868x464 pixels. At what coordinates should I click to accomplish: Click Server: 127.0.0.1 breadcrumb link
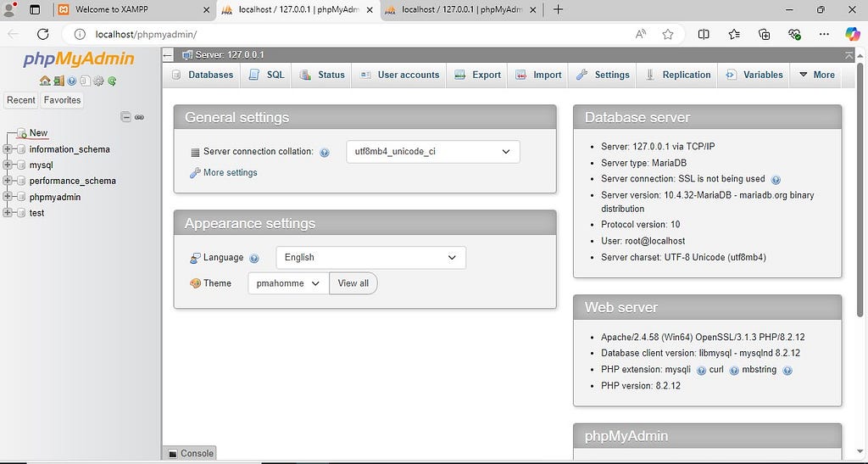tap(229, 55)
